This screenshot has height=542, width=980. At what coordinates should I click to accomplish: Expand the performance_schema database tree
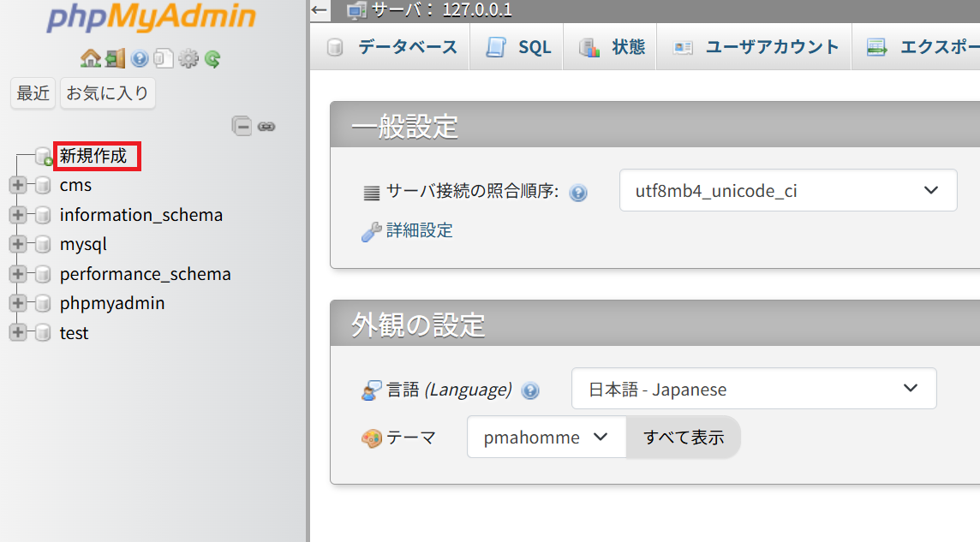click(17, 274)
